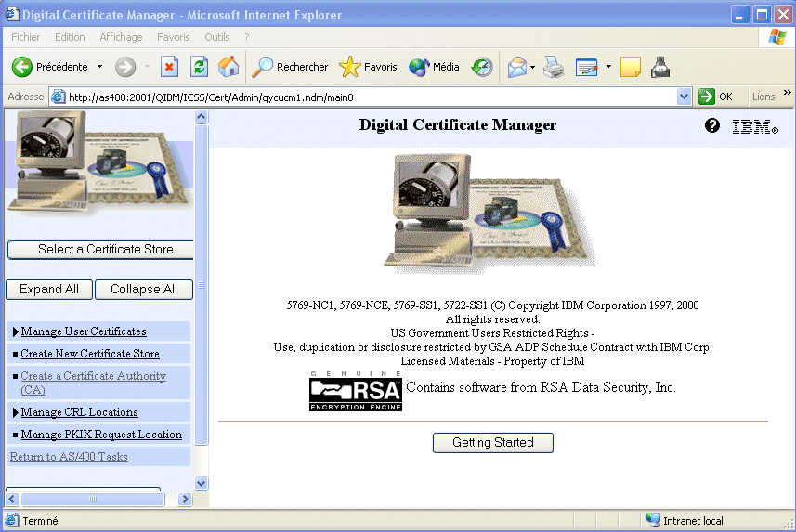Open Manage User Certificates link
The image size is (796, 532).
[x=84, y=331]
